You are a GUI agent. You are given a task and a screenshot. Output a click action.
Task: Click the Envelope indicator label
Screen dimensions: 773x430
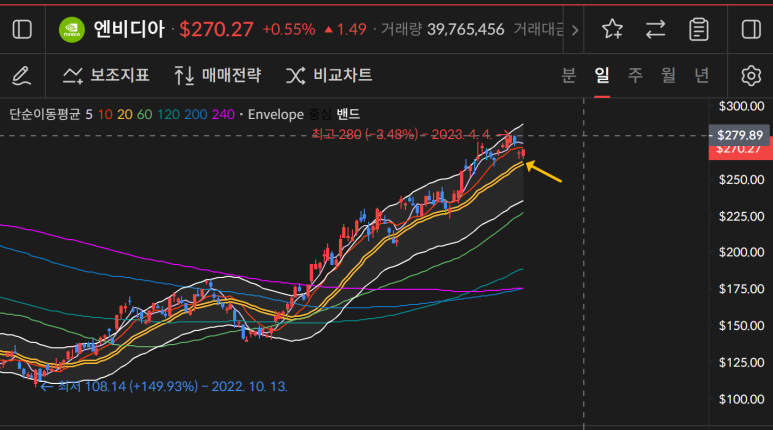[x=276, y=114]
